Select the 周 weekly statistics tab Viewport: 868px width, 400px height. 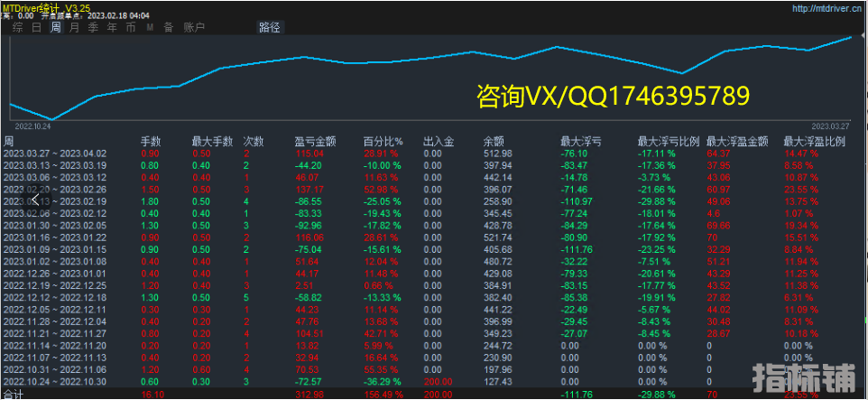[x=55, y=27]
